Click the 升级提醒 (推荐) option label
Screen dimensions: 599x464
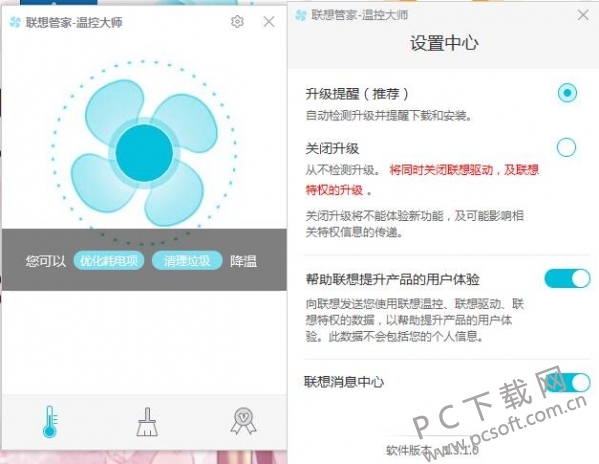[357, 94]
